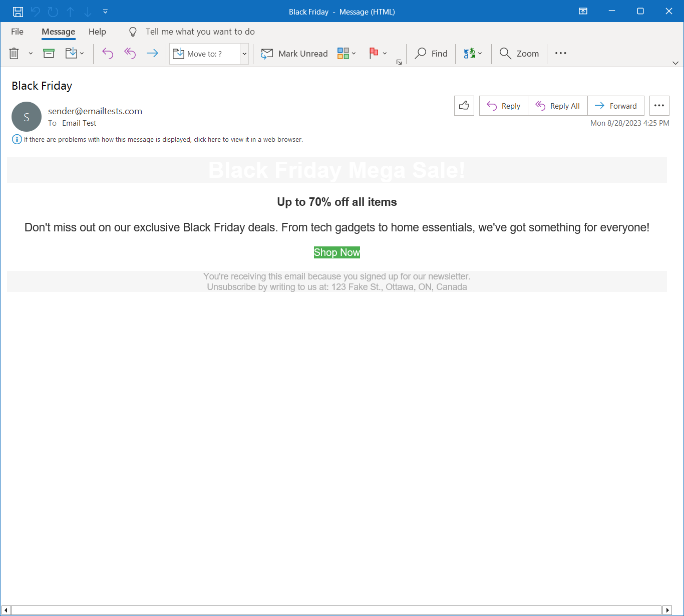Click Forward in message header

tap(616, 106)
